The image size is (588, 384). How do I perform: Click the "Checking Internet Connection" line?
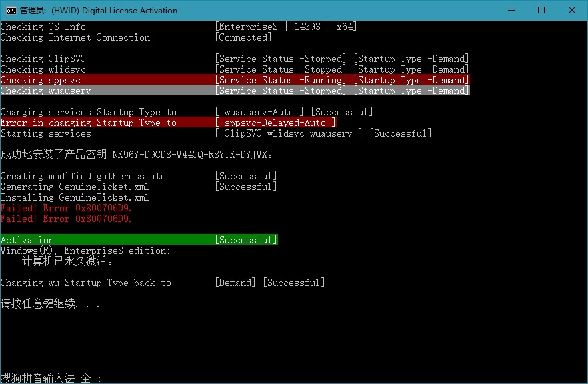click(x=75, y=37)
